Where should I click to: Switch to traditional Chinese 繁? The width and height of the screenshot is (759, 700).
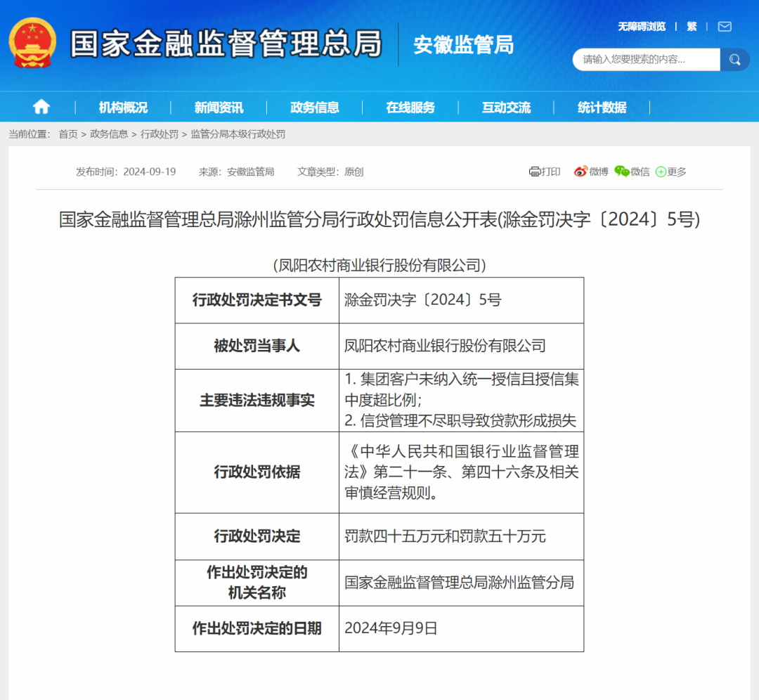pyautogui.click(x=692, y=27)
